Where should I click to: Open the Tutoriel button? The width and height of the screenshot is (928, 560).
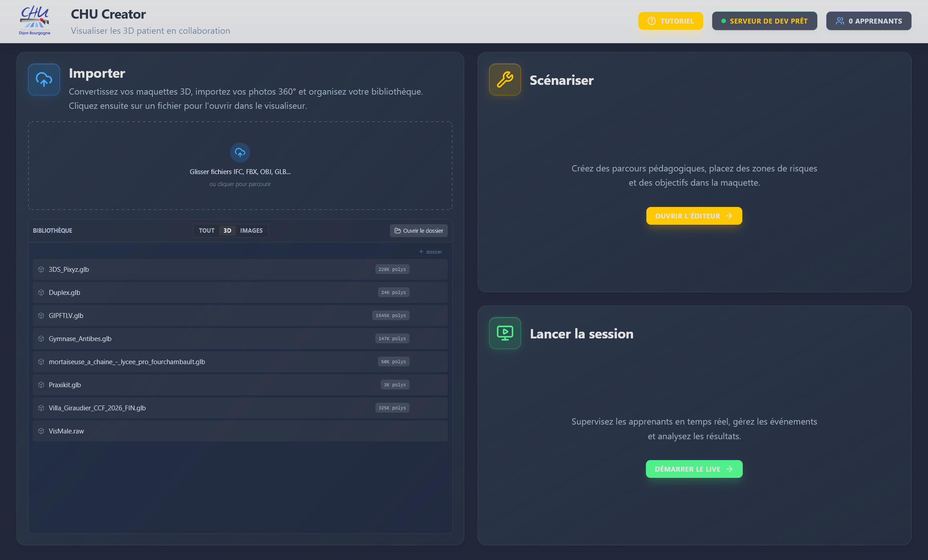[671, 21]
